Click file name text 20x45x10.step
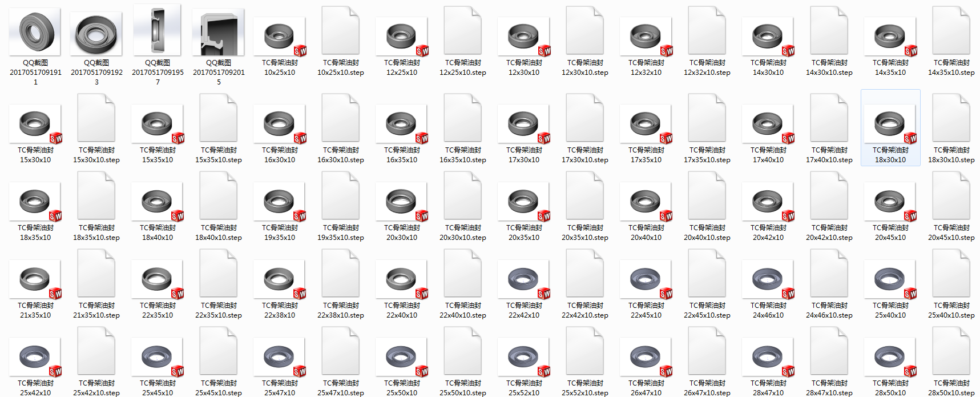980x397 pixels. (x=951, y=238)
